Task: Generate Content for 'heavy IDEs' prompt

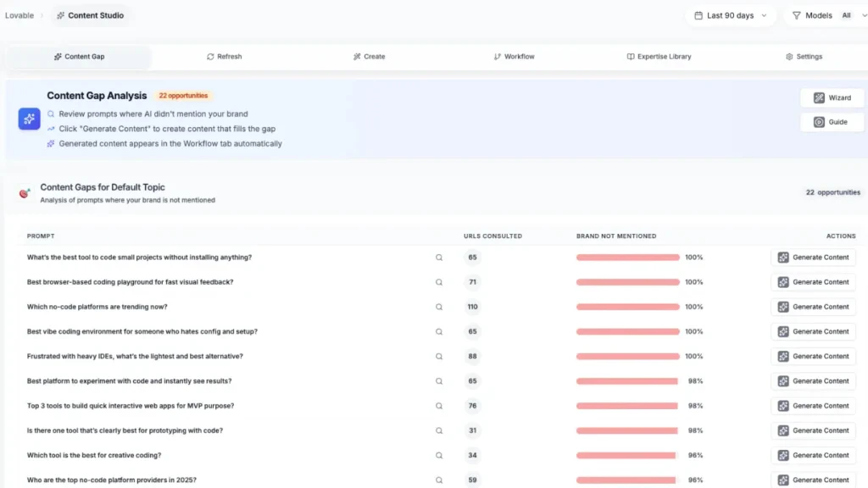Action: (813, 357)
